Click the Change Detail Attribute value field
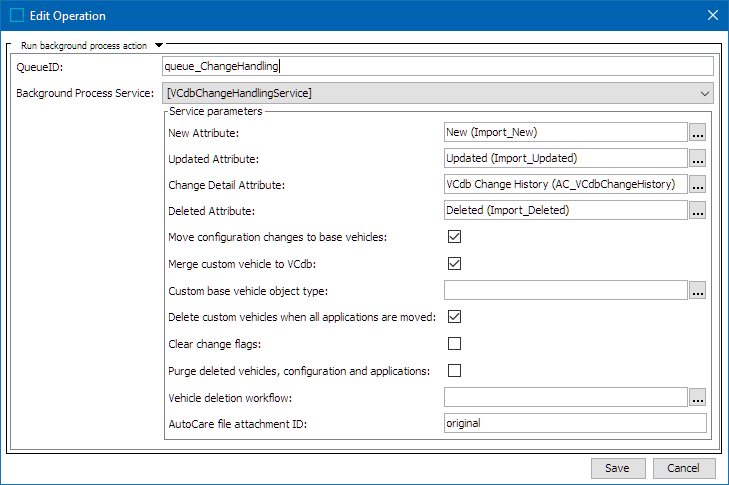Viewport: 729px width, 485px height. point(565,185)
